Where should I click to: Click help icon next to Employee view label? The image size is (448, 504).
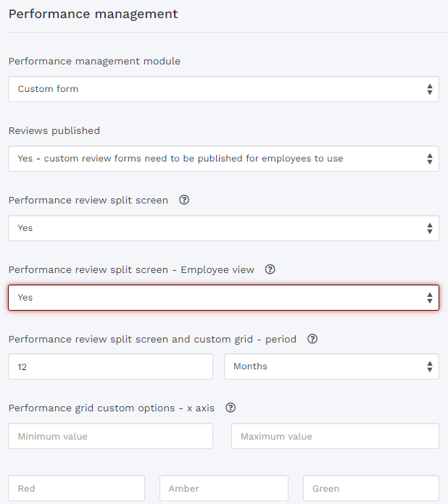click(x=270, y=269)
